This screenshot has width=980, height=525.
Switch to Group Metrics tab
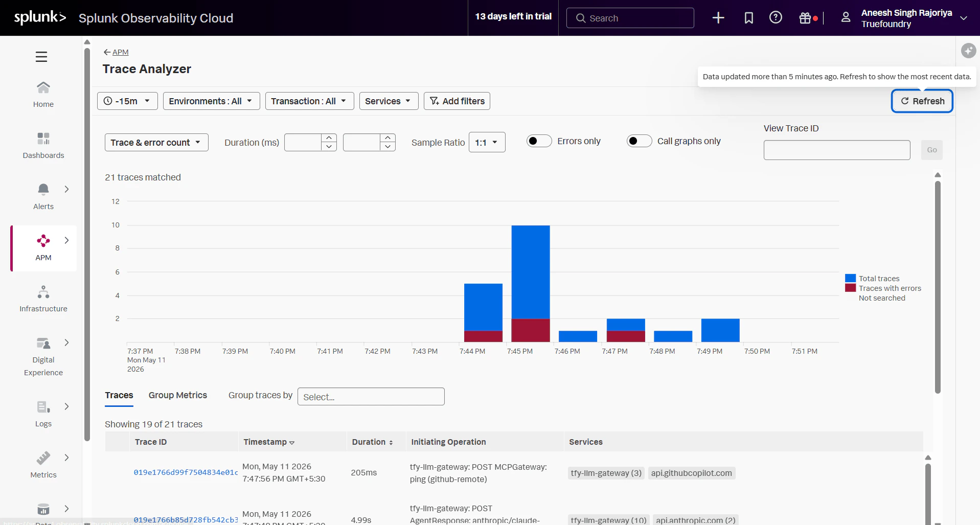[x=178, y=395]
